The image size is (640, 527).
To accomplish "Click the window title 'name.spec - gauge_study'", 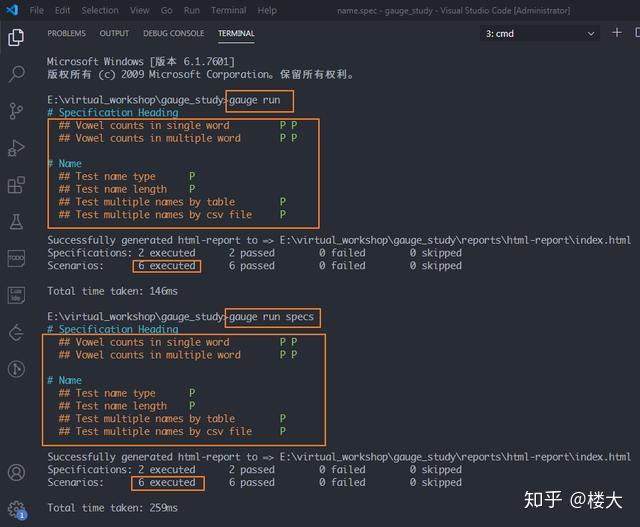I will 384,11.
